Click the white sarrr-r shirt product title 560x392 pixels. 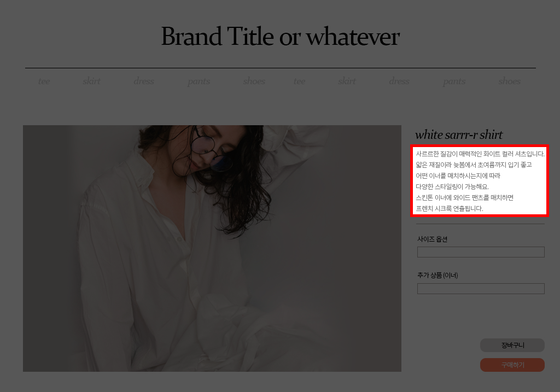(x=459, y=134)
